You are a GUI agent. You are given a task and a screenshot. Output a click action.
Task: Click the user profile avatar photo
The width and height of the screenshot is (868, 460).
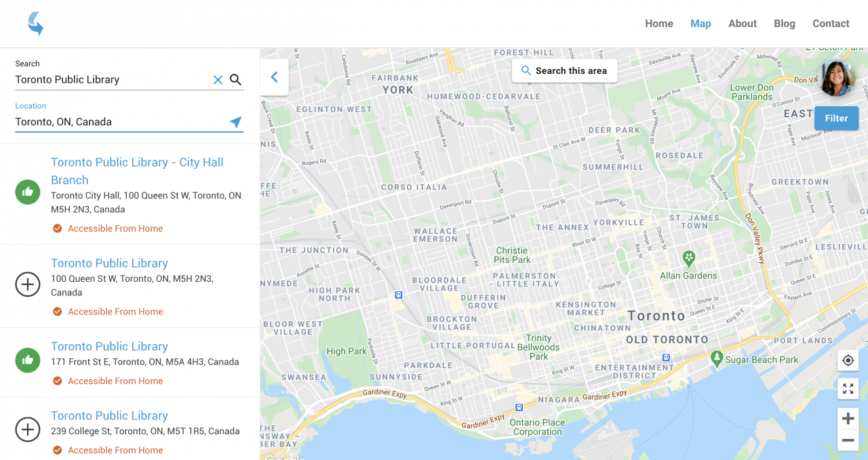[837, 77]
